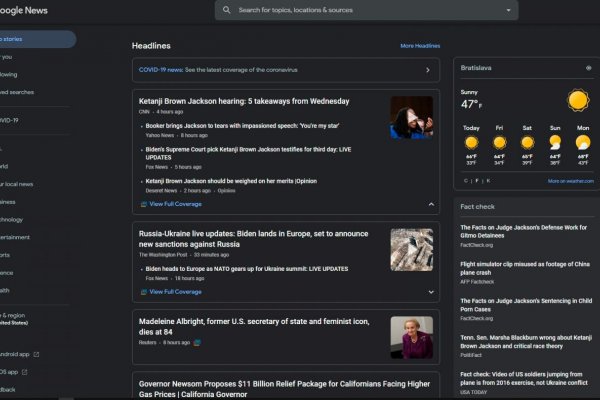Open Booker brings Jackson to tears article
The image size is (600, 400).
(x=242, y=126)
